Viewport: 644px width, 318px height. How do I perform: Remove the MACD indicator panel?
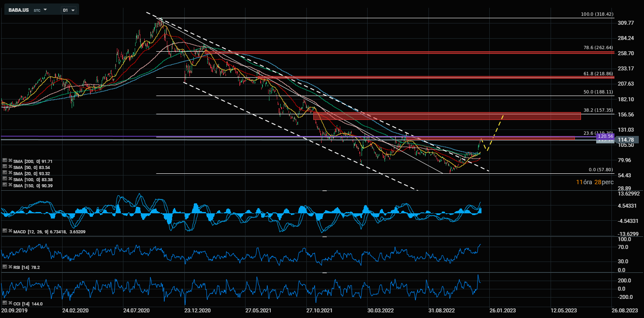tap(10, 232)
